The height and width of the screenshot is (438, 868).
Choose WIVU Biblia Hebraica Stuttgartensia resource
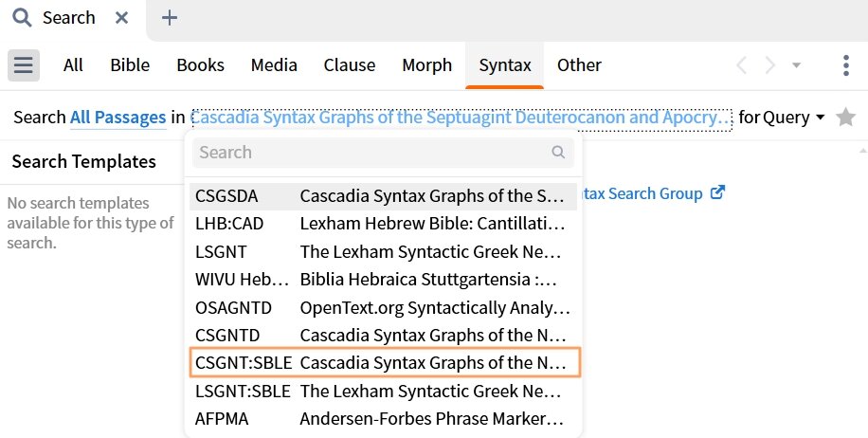point(383,280)
